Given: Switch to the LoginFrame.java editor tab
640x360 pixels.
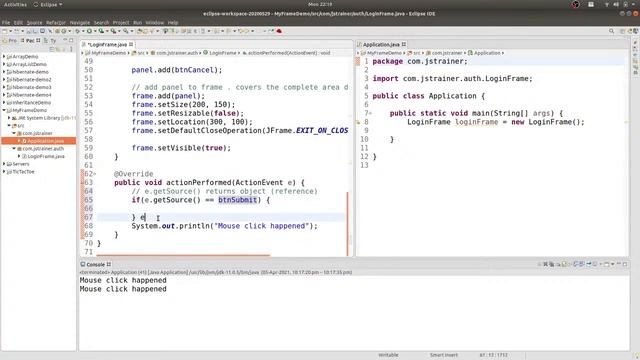Looking at the screenshot, I should pos(107,44).
